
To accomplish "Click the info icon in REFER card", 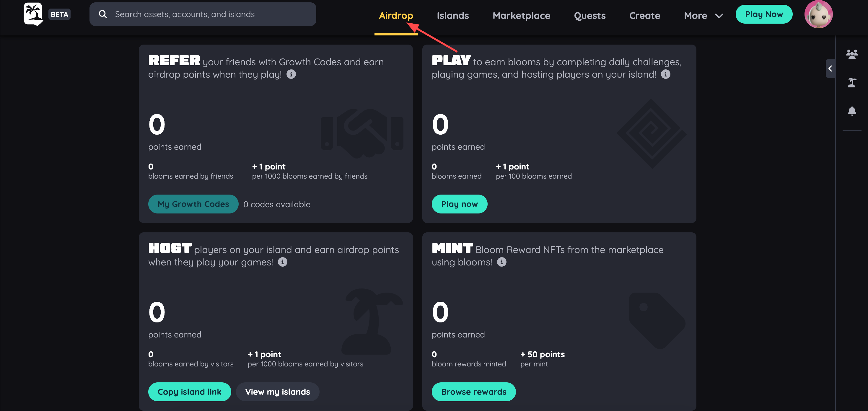I will coord(291,74).
